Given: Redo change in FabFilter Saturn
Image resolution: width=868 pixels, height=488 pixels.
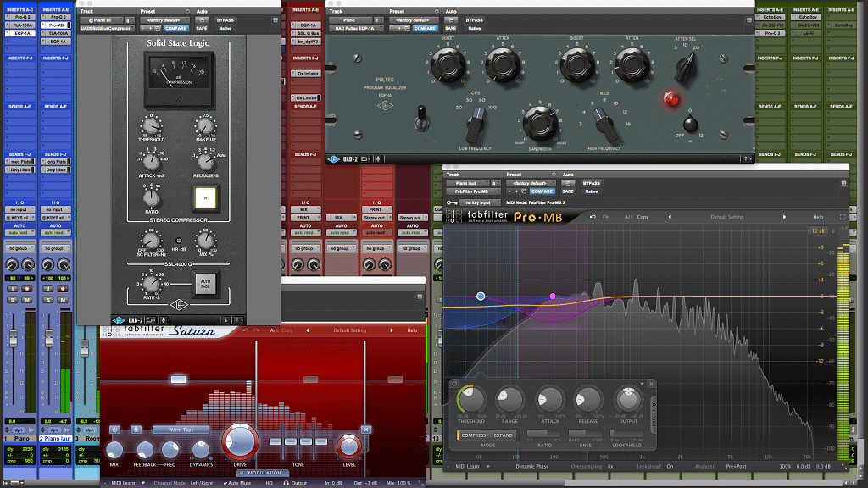Looking at the screenshot, I should coord(257,330).
